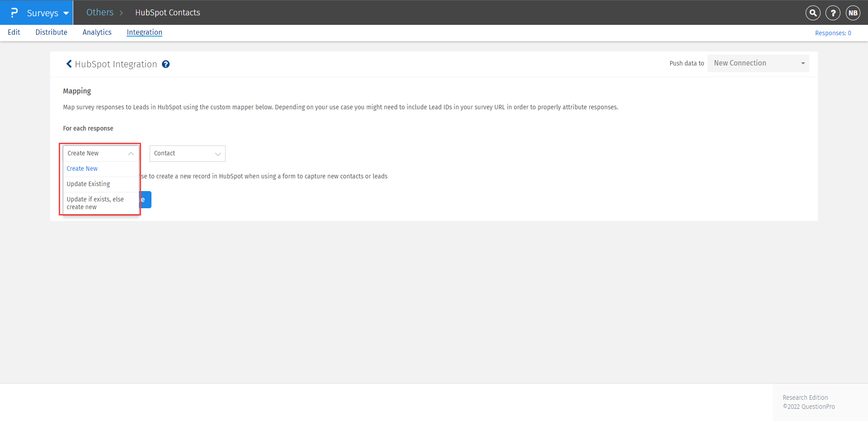This screenshot has width=868, height=421.
Task: Open the Contact object dropdown
Action: [188, 154]
